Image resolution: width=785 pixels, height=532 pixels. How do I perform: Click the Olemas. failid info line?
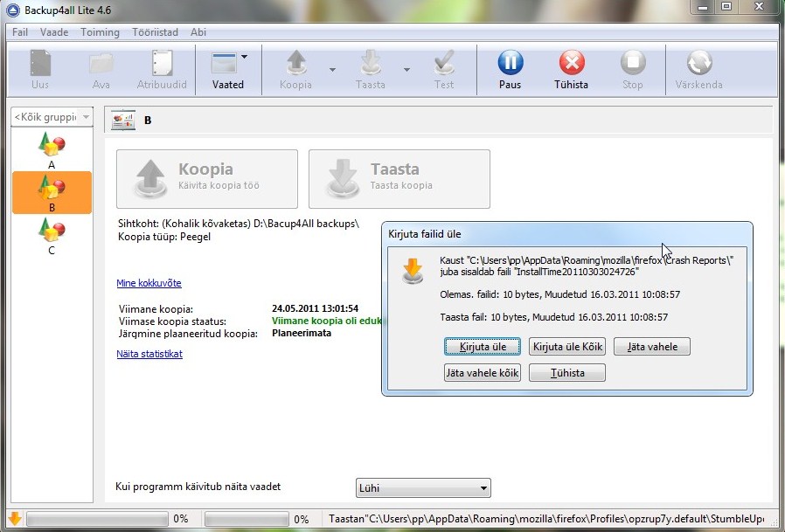pos(559,294)
